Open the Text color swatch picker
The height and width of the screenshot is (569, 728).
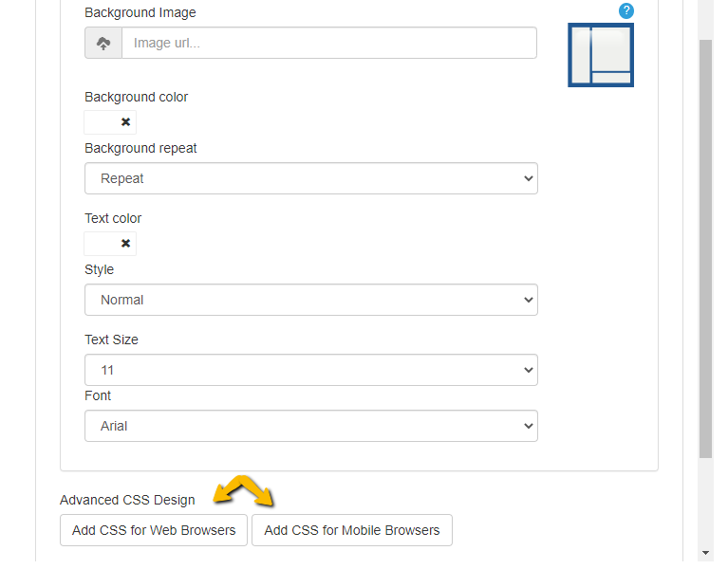point(102,244)
